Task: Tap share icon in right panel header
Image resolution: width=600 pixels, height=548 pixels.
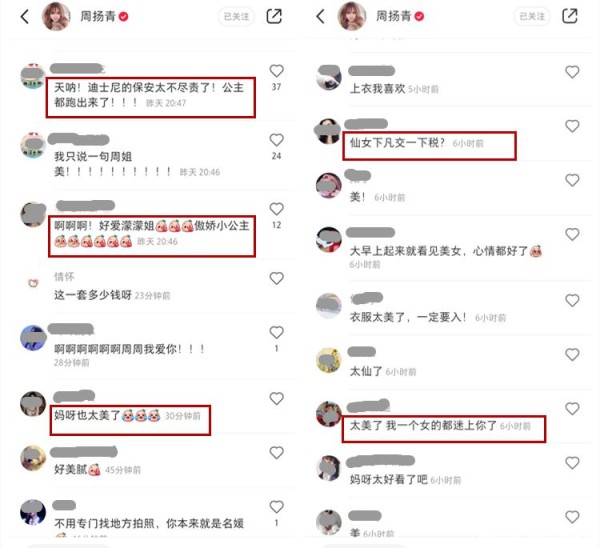Action: point(570,16)
